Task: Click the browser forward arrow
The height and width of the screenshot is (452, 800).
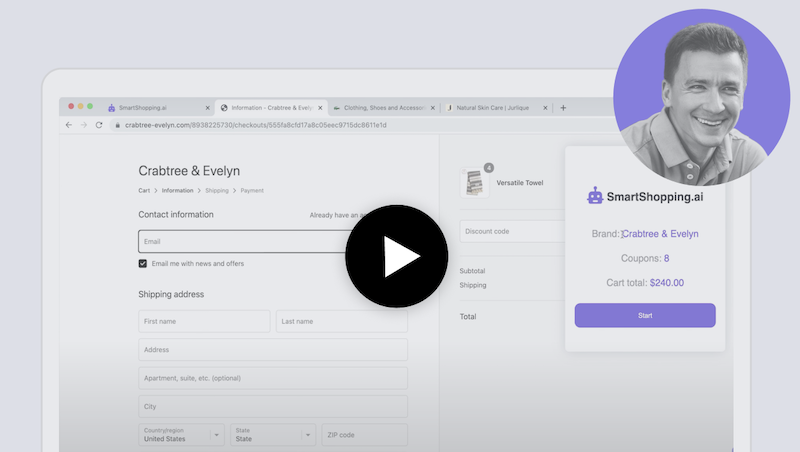Action: pyautogui.click(x=84, y=125)
